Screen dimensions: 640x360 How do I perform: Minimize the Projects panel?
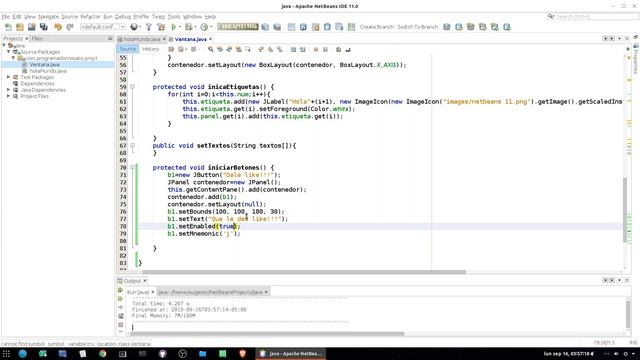(110, 38)
